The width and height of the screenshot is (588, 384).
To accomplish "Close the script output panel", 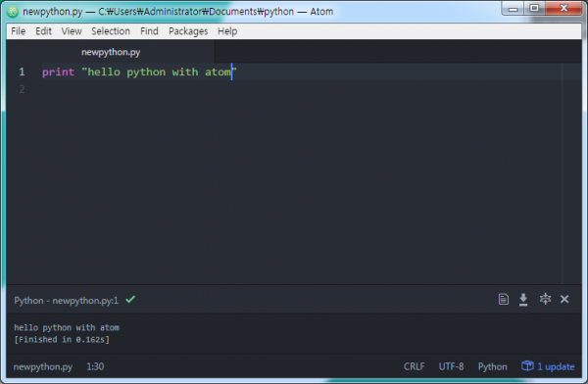I will coord(564,299).
